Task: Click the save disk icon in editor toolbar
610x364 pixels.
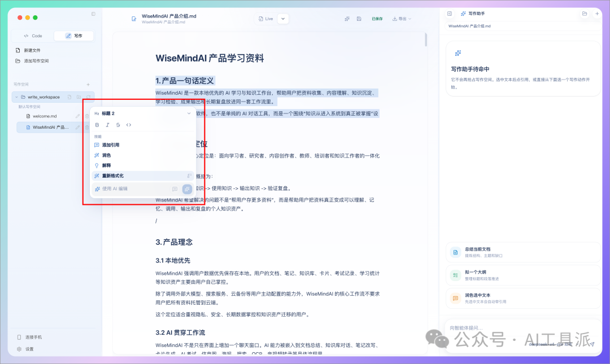Action: coord(359,19)
